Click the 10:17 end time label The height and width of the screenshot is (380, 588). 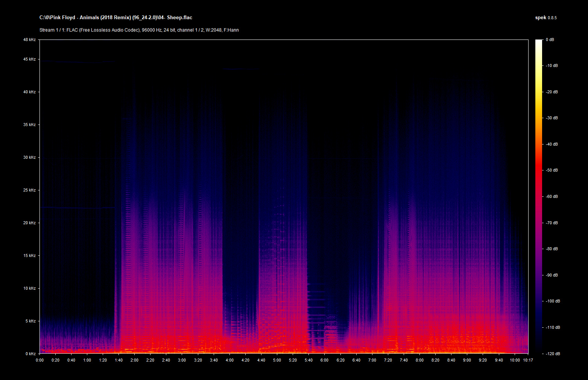(x=528, y=360)
